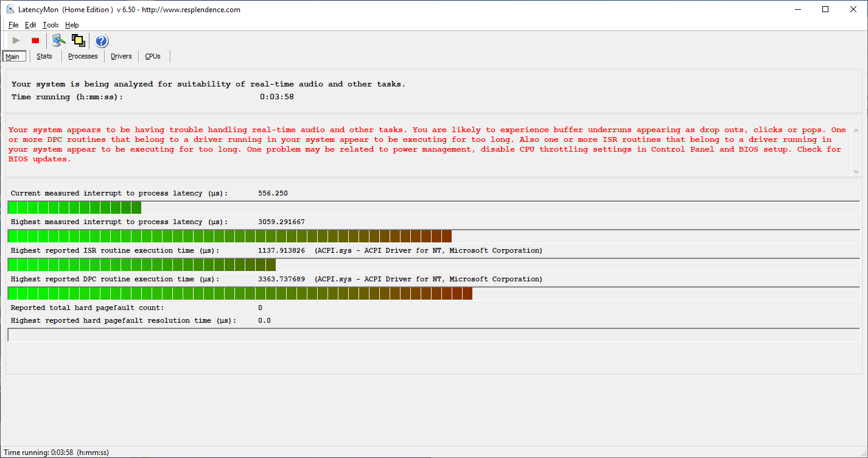Click ACPI.sys driver text on the ISR row

(429, 250)
